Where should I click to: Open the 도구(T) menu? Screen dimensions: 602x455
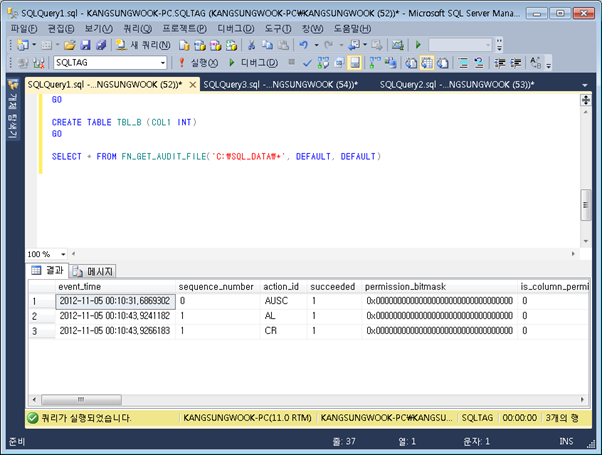[278, 28]
